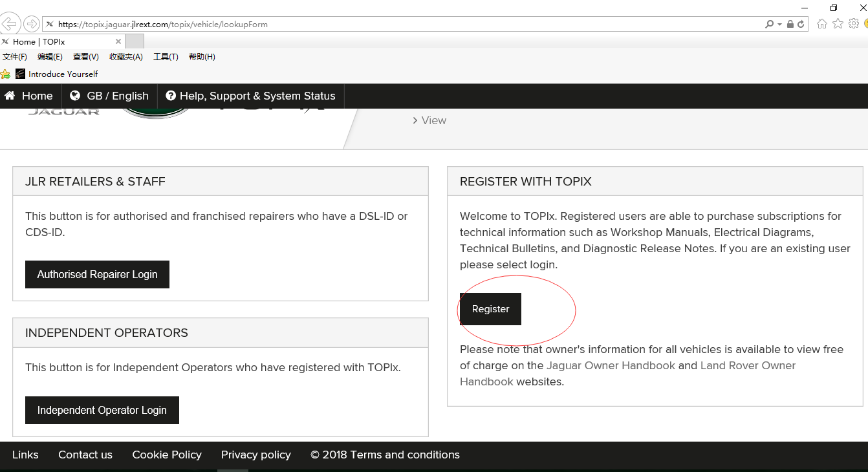
Task: Open Privacy policy footer link
Action: pyautogui.click(x=256, y=455)
